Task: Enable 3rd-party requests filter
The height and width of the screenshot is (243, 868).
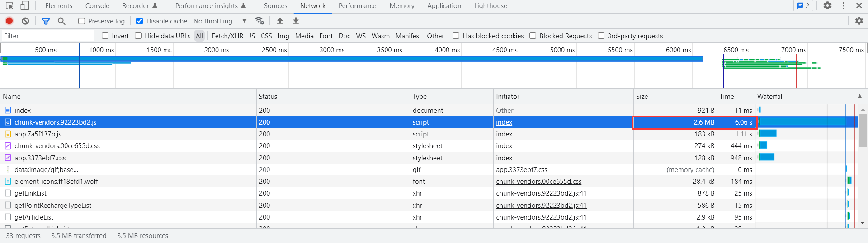Action: coord(601,36)
